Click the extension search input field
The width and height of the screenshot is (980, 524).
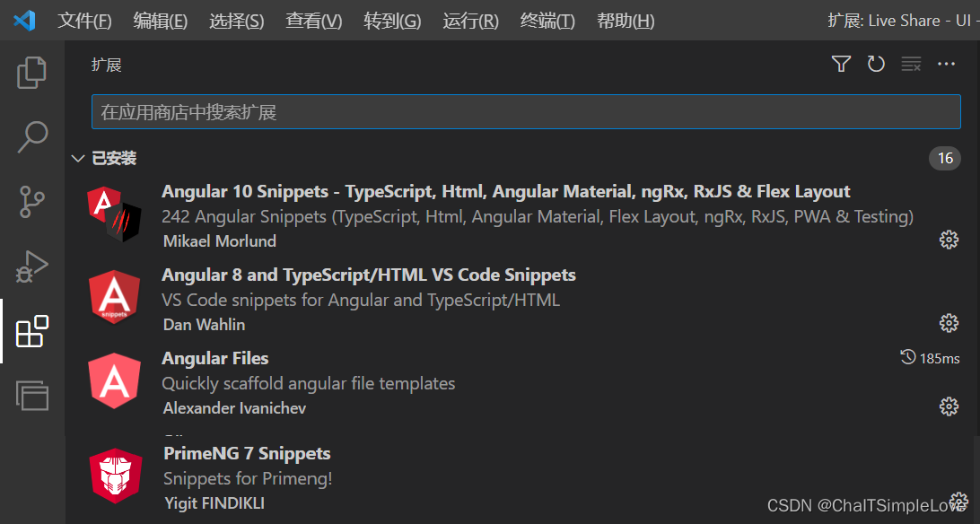[x=525, y=111]
